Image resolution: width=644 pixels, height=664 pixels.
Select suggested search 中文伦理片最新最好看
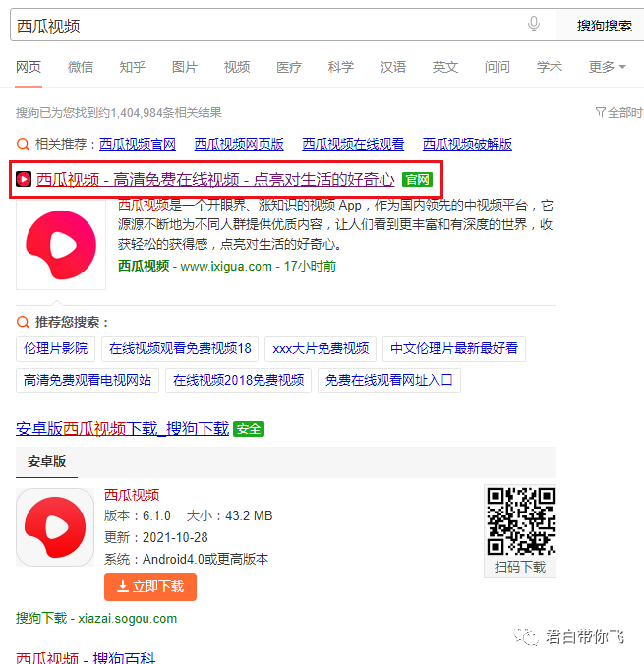[x=454, y=349]
